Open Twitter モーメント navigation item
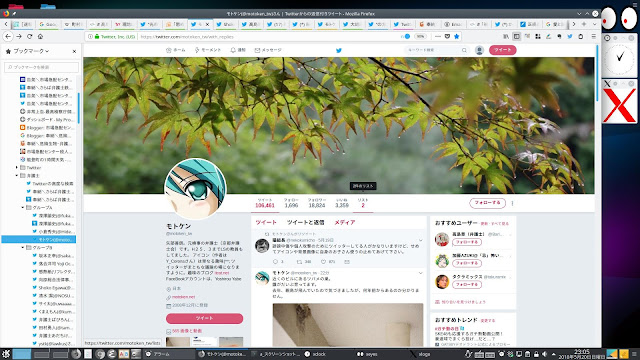The image size is (640, 360). [x=208, y=50]
